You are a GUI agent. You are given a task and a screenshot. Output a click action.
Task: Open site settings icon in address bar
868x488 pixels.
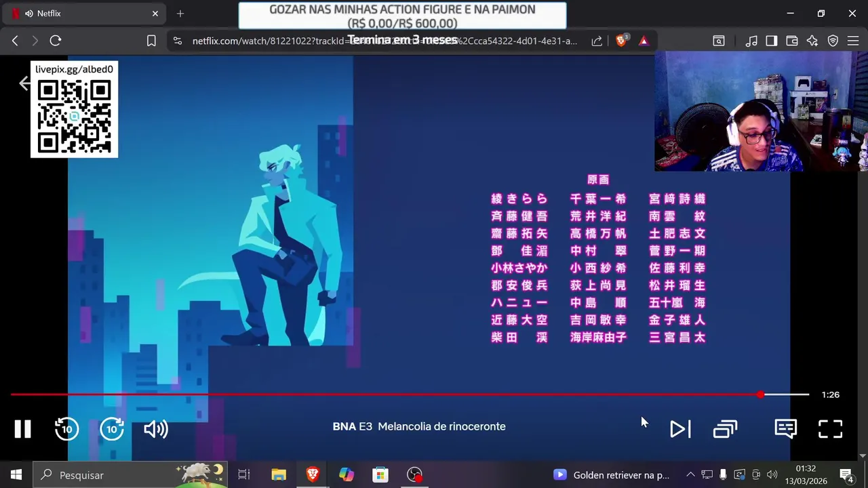click(178, 41)
